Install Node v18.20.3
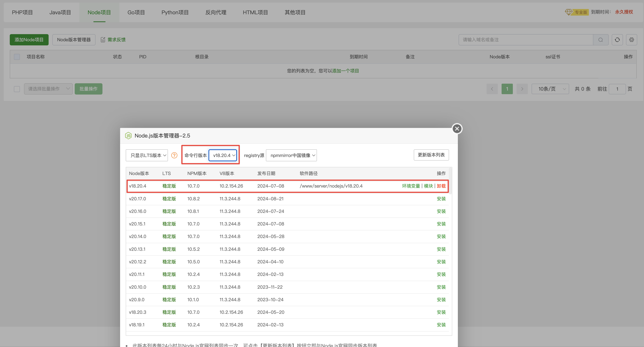Image resolution: width=644 pixels, height=347 pixels. [x=441, y=312]
